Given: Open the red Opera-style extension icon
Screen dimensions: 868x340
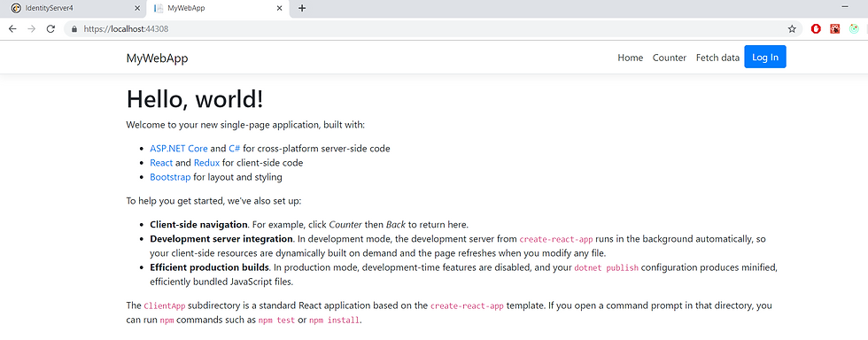Looking at the screenshot, I should coord(816,29).
